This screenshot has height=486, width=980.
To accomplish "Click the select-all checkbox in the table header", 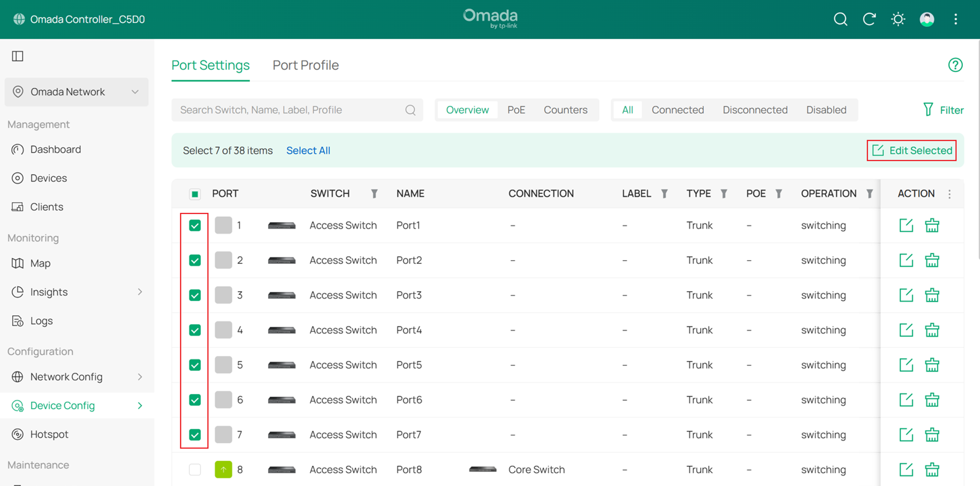I will coord(194,194).
